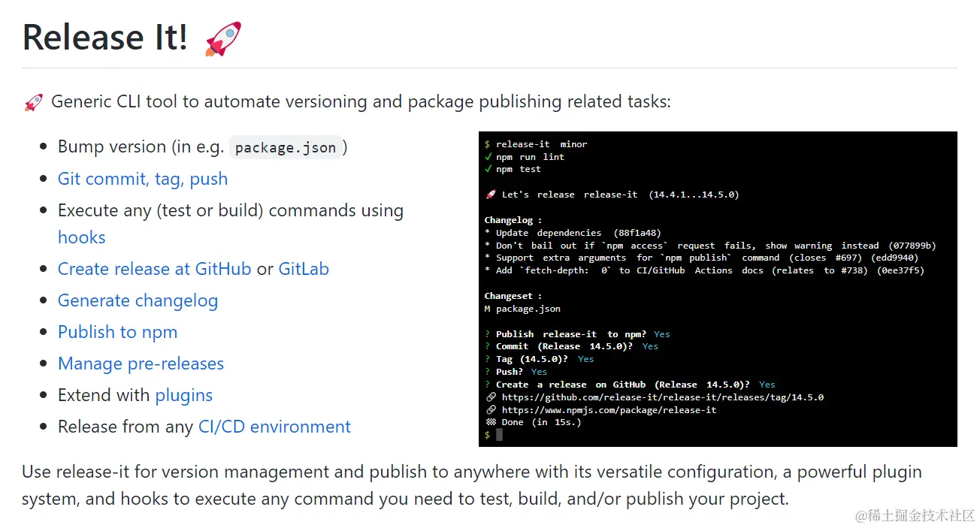Image resolution: width=980 pixels, height=528 pixels.
Task: Click the checkered flag icon before 'Done'
Action: click(x=491, y=422)
